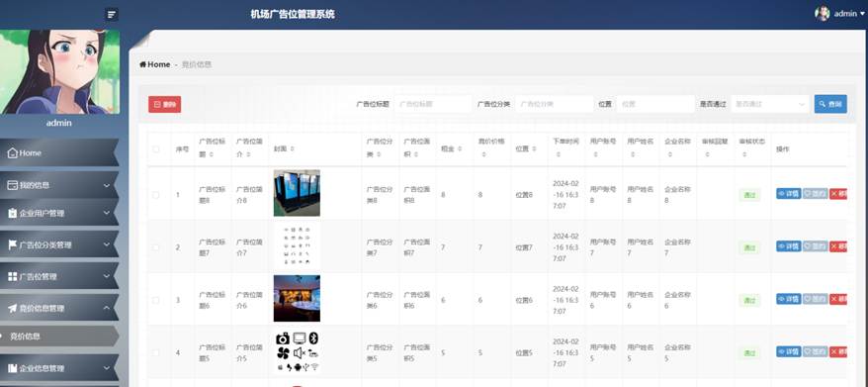The width and height of the screenshot is (868, 387).
Task: Open the Home item in sidebar
Action: [59, 153]
